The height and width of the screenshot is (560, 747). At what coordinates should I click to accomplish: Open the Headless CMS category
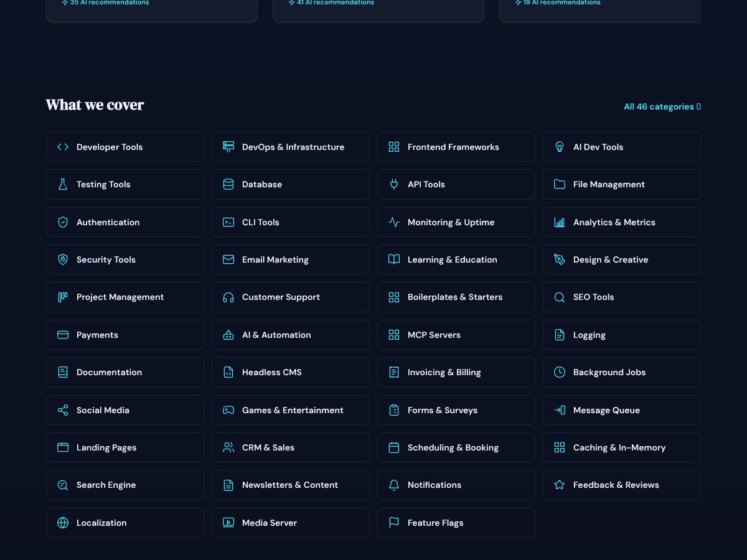[x=291, y=372]
